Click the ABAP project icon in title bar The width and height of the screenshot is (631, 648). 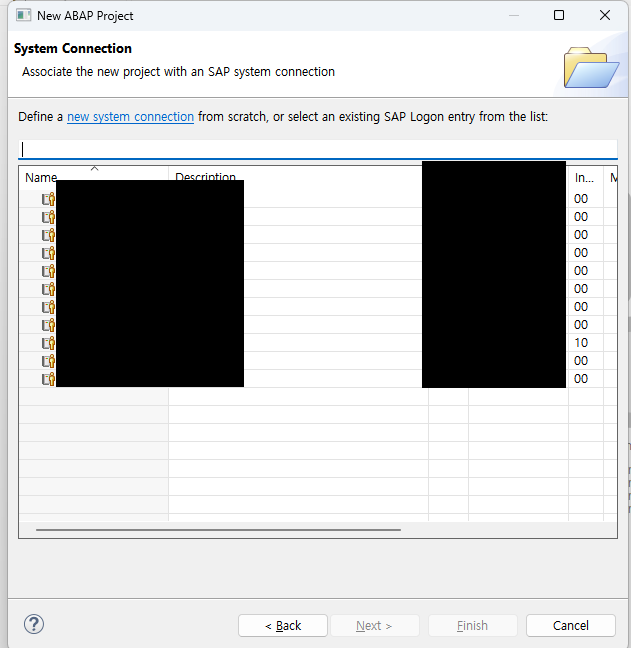point(23,16)
